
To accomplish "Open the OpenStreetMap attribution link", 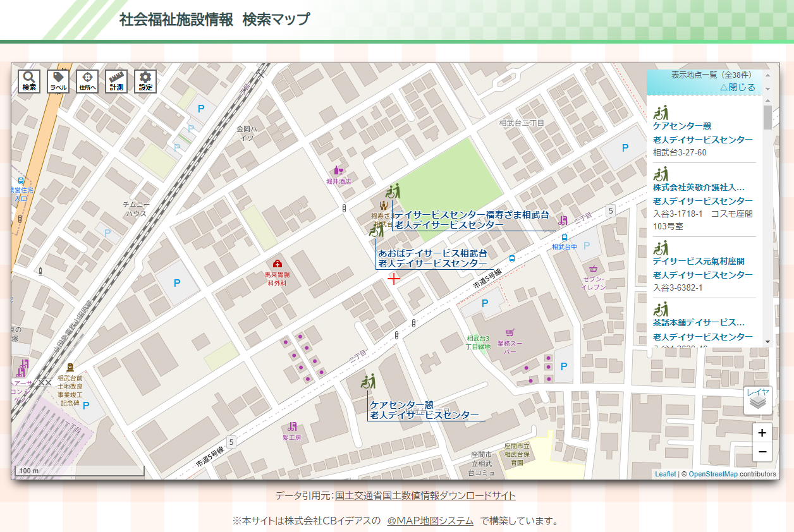I will [x=712, y=474].
